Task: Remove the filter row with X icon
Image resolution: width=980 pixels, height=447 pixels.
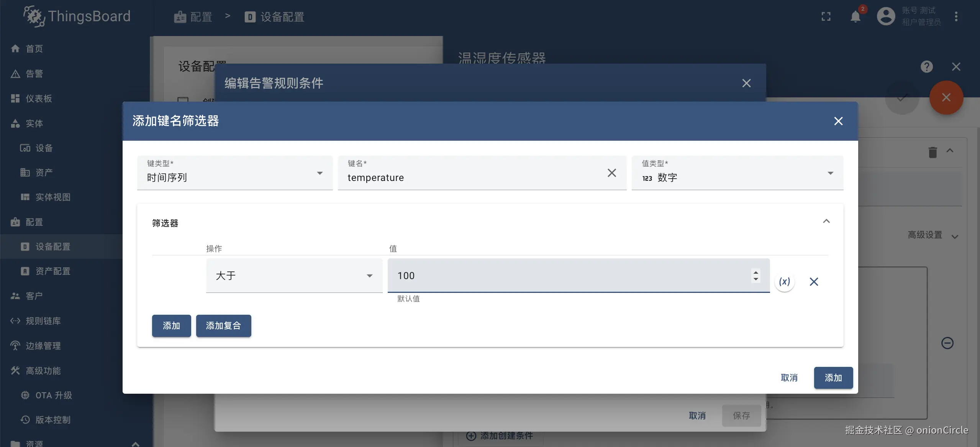Action: [814, 282]
